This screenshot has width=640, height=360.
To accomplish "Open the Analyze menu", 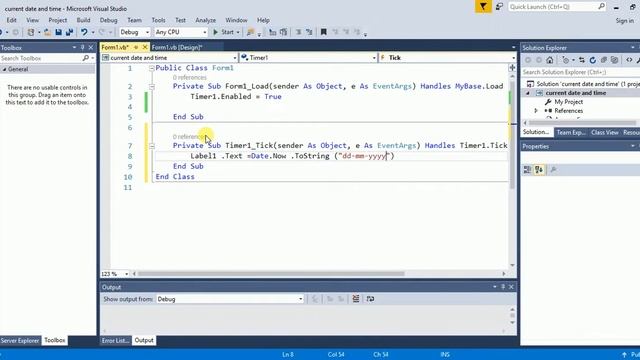I will tap(205, 20).
